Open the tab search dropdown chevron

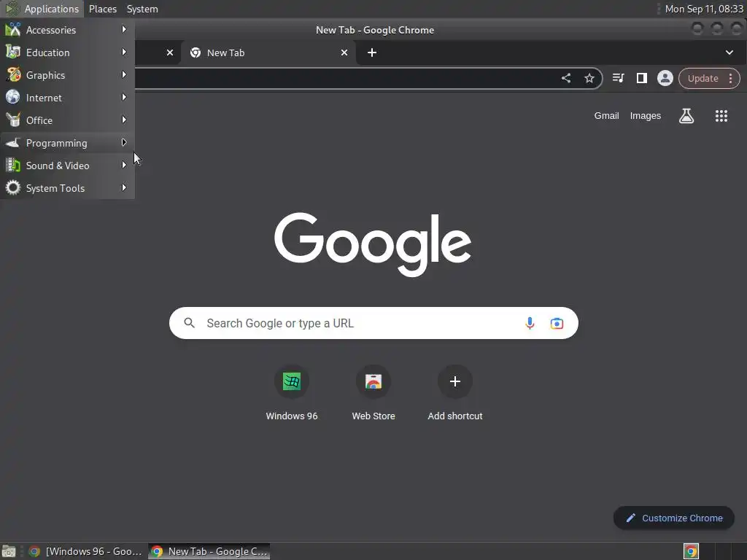pos(729,52)
